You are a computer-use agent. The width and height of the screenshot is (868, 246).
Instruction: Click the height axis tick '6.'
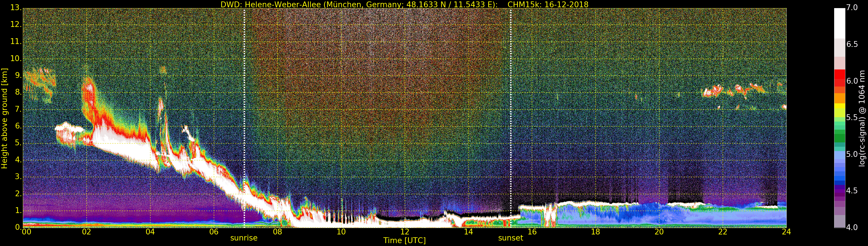click(x=18, y=126)
